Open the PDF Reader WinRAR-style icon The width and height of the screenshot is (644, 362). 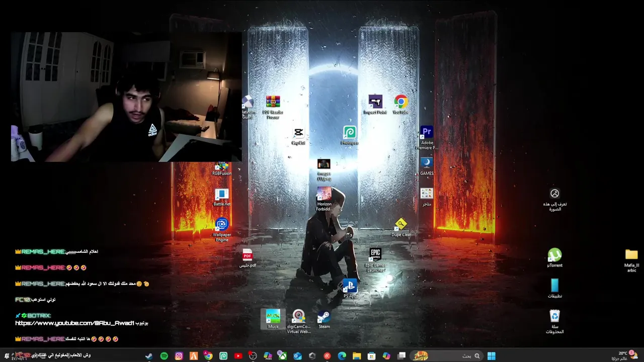[x=273, y=108]
